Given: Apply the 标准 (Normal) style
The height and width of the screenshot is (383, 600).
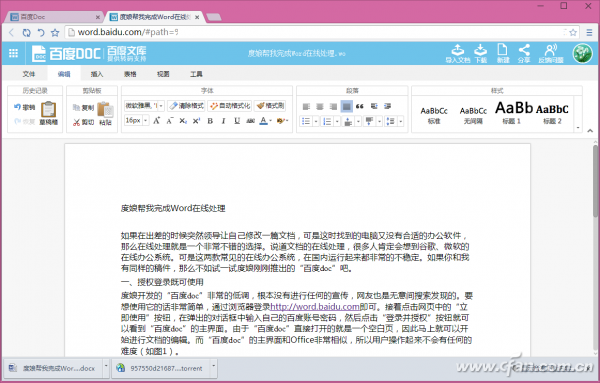Looking at the screenshot, I should point(434,115).
